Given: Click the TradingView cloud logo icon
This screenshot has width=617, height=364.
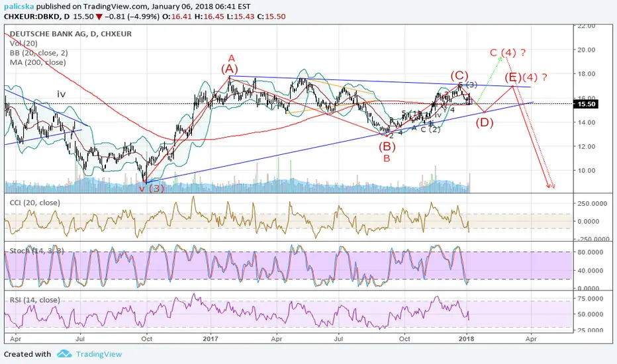Looking at the screenshot, I should click(64, 354).
